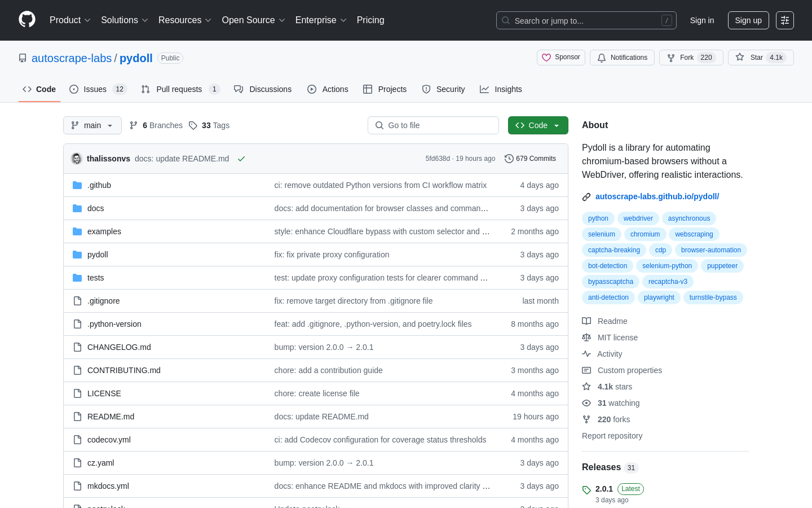Expand the Resources menu
812x508 pixels.
(x=185, y=20)
